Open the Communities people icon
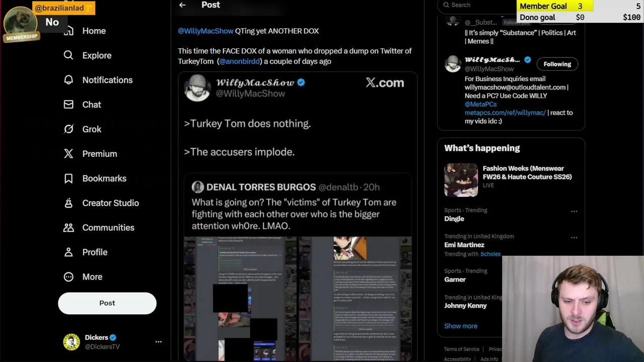The height and width of the screenshot is (362, 644). coord(68,228)
